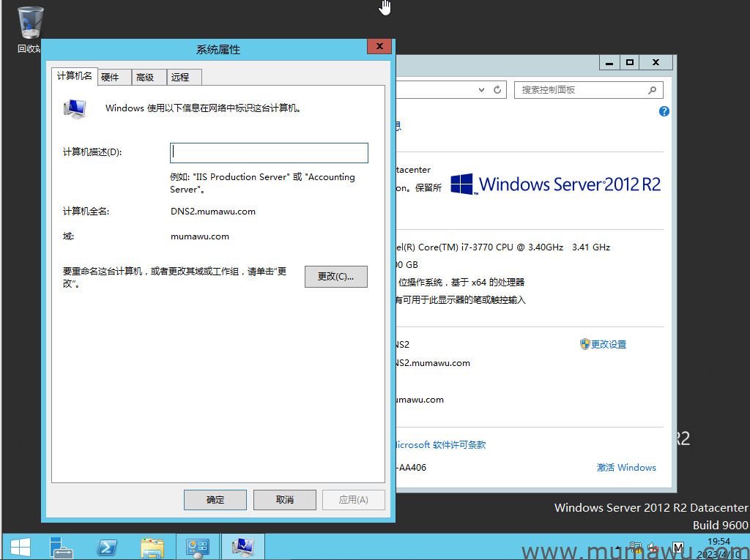Open Windows PowerShell from the taskbar
Image resolution: width=750 pixels, height=560 pixels.
107,547
